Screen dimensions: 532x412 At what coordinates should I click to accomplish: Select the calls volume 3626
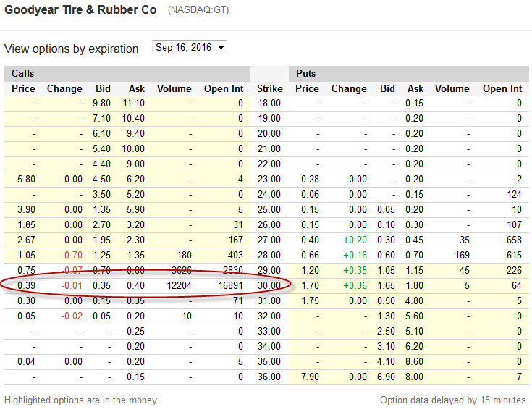coord(182,271)
